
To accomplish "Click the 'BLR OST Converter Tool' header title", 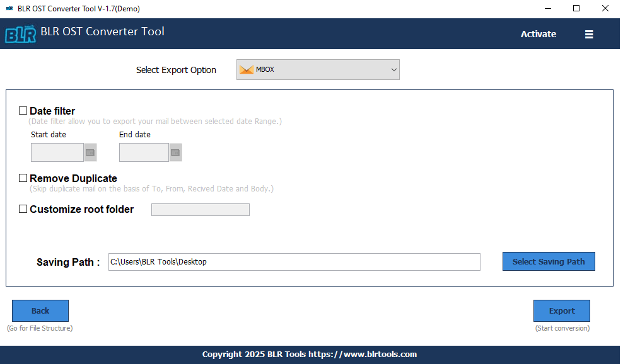I will pos(102,31).
